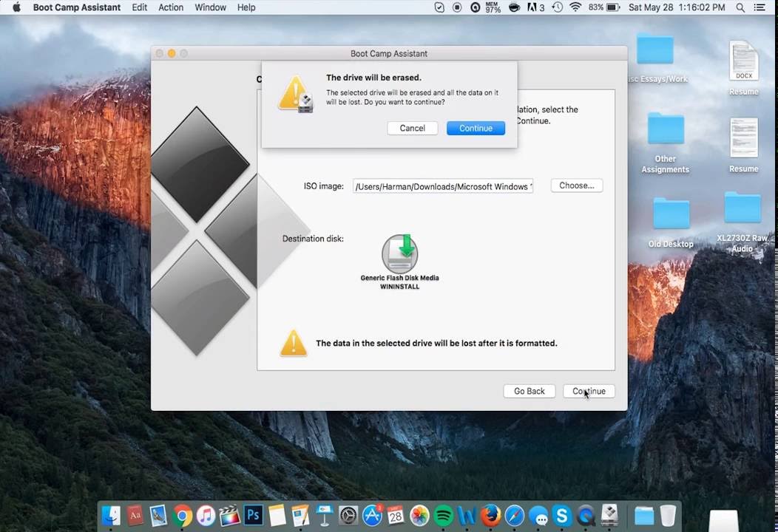Click Go Back in Boot Camp Assistant
This screenshot has height=532, width=778.
tap(529, 391)
